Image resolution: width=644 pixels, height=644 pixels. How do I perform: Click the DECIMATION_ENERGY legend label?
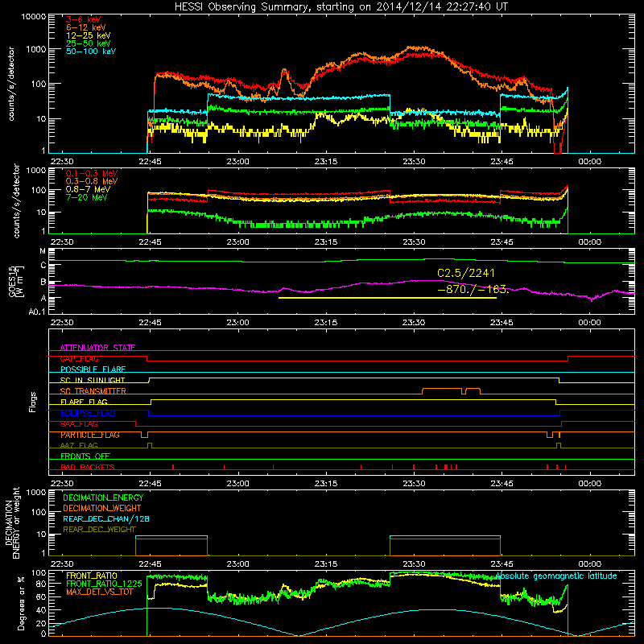pos(103,497)
